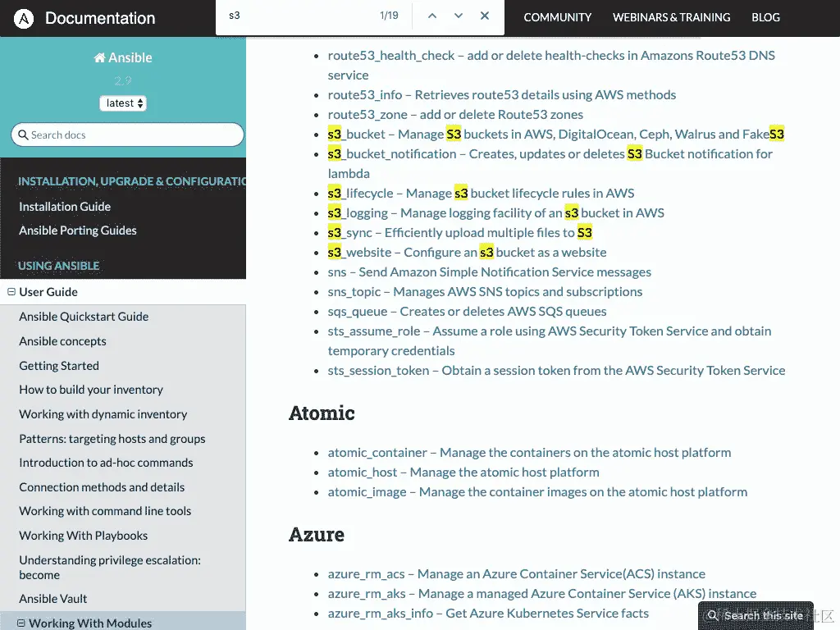The width and height of the screenshot is (840, 630).
Task: Click the USING ANSIBLE sidebar caption
Action: coord(59,266)
